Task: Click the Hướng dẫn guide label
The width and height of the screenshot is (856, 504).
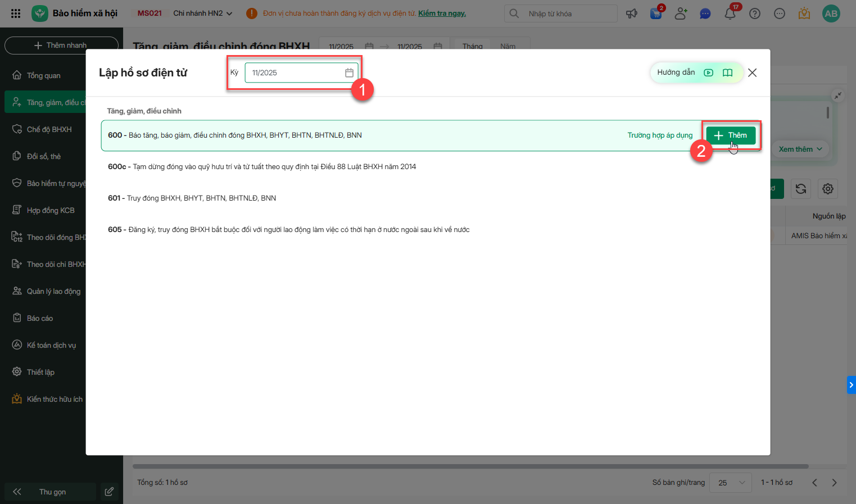Action: [676, 72]
